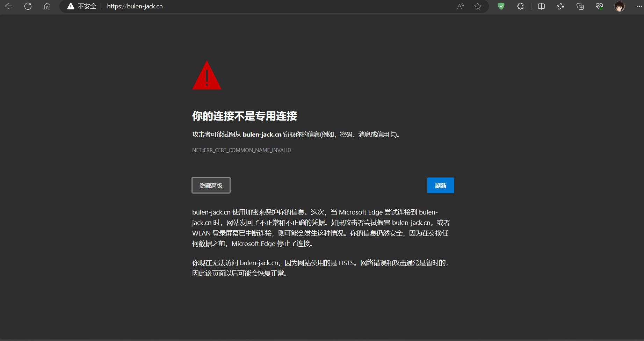Click the large red warning triangle
Screen dimensions: 644x341
[207, 76]
